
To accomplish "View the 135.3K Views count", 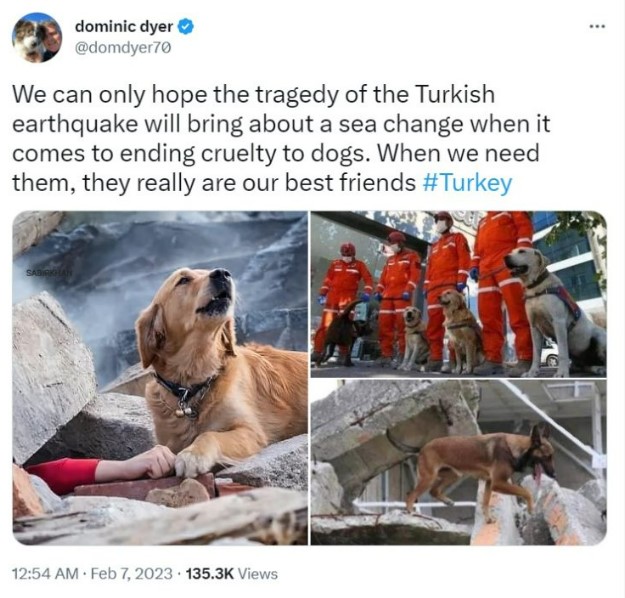I will [x=232, y=574].
